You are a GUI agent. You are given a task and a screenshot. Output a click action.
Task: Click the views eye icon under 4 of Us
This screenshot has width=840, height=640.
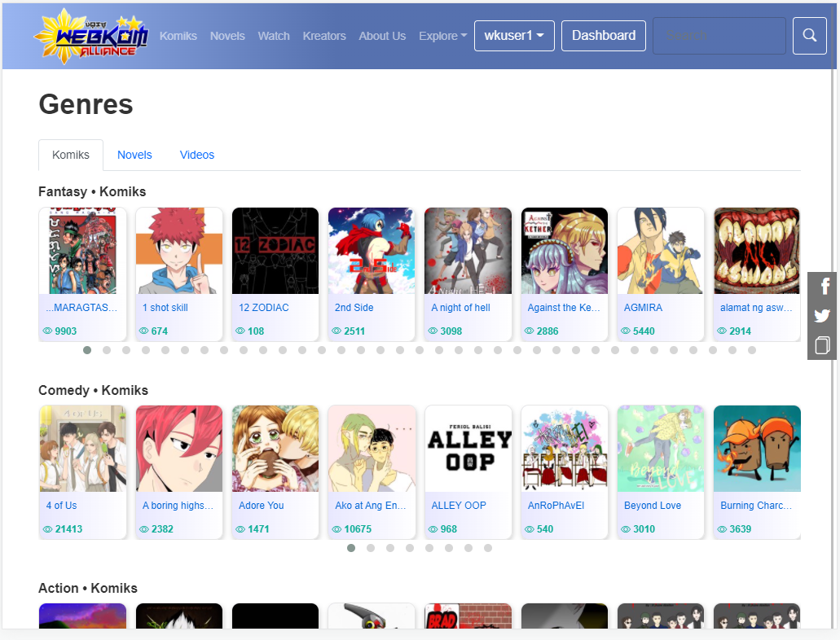pos(48,529)
